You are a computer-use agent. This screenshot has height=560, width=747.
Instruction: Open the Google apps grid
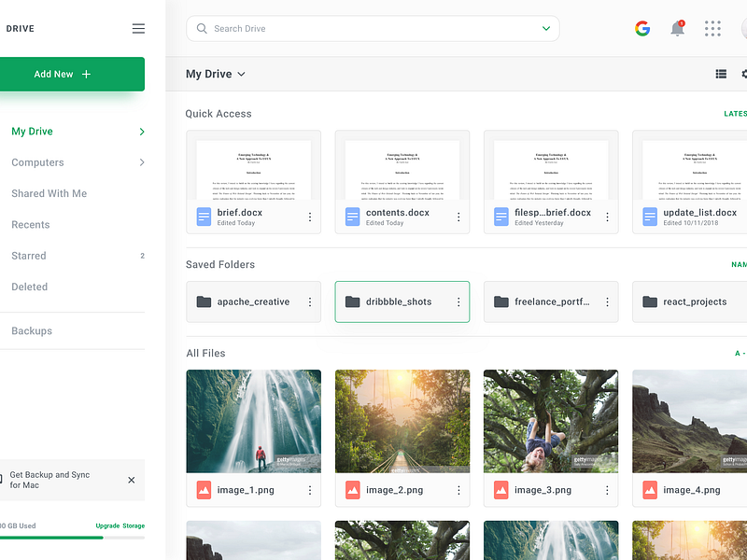[712, 28]
